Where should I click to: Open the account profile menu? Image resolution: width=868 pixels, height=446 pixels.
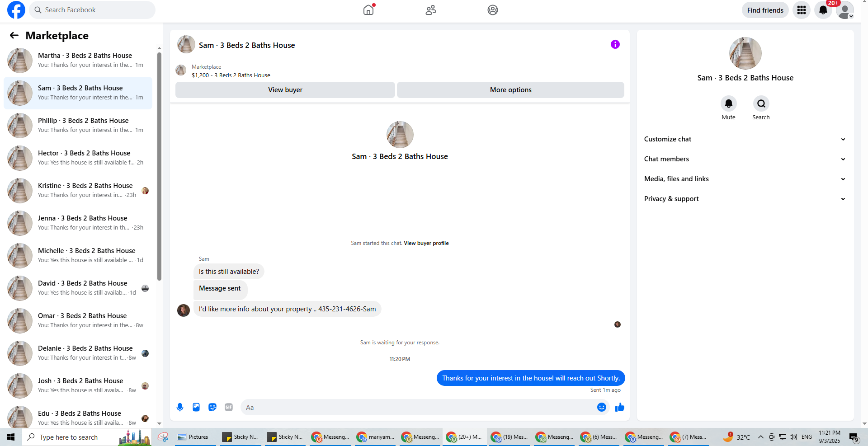pyautogui.click(x=845, y=10)
